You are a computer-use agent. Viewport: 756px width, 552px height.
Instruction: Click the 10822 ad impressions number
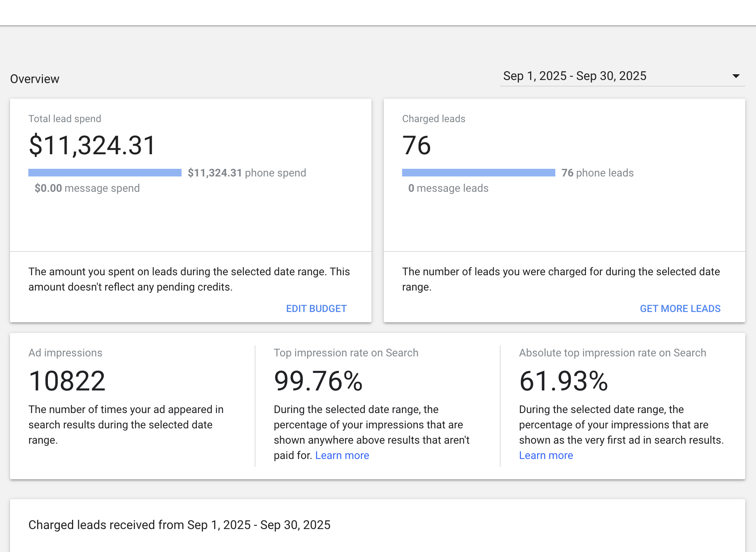coord(67,381)
